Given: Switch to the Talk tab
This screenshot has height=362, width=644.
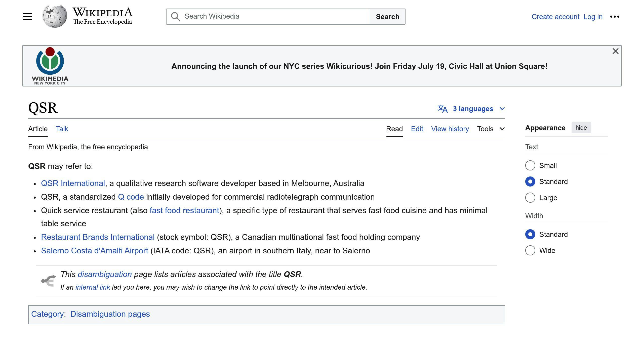Looking at the screenshot, I should pyautogui.click(x=62, y=129).
